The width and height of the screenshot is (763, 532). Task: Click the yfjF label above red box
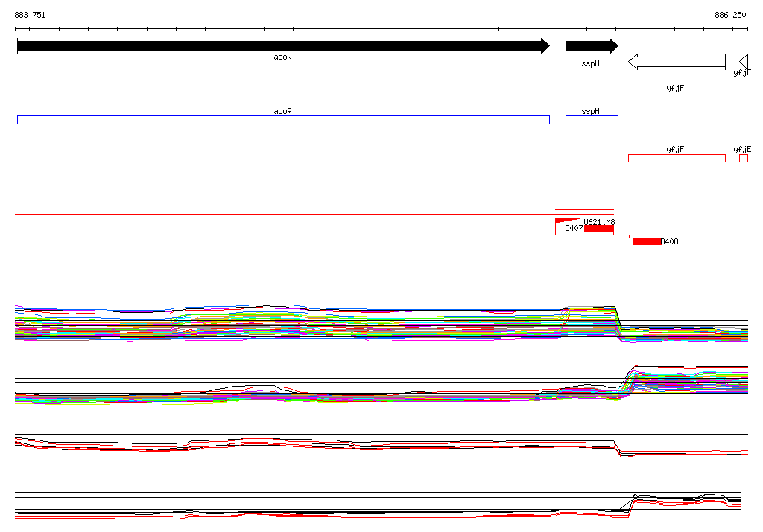click(675, 150)
